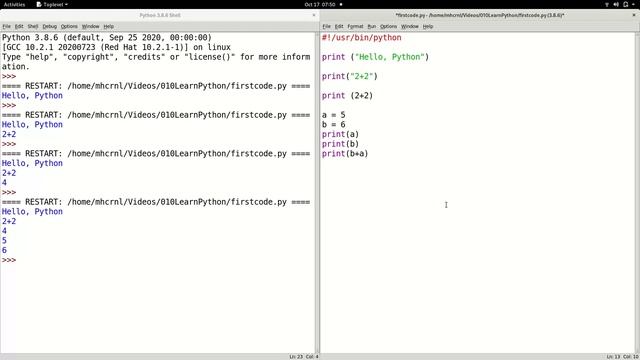Viewport: 640px width, 360px height.
Task: Open the File menu in the editor window
Action: 327,26
